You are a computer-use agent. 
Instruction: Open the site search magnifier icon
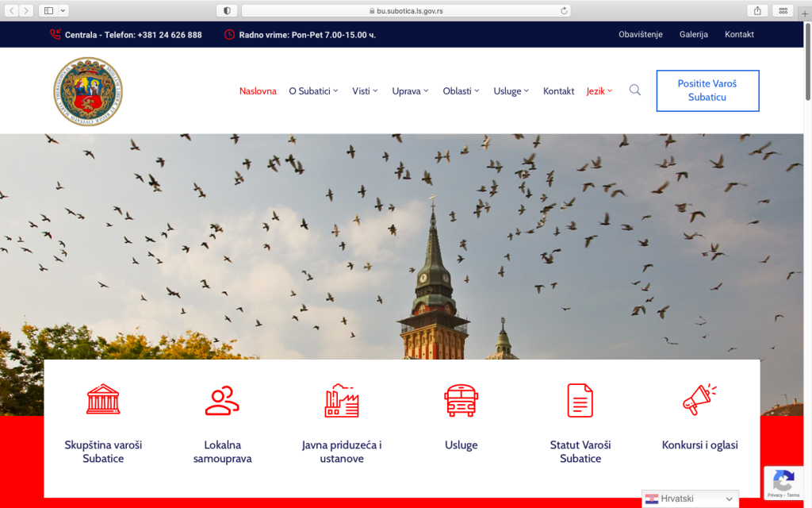pos(635,90)
